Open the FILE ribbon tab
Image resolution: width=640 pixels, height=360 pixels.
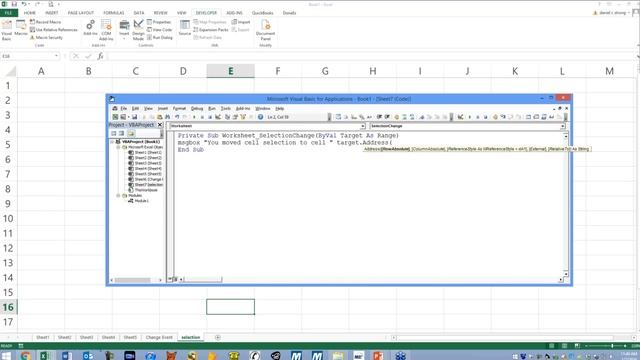tap(8, 13)
